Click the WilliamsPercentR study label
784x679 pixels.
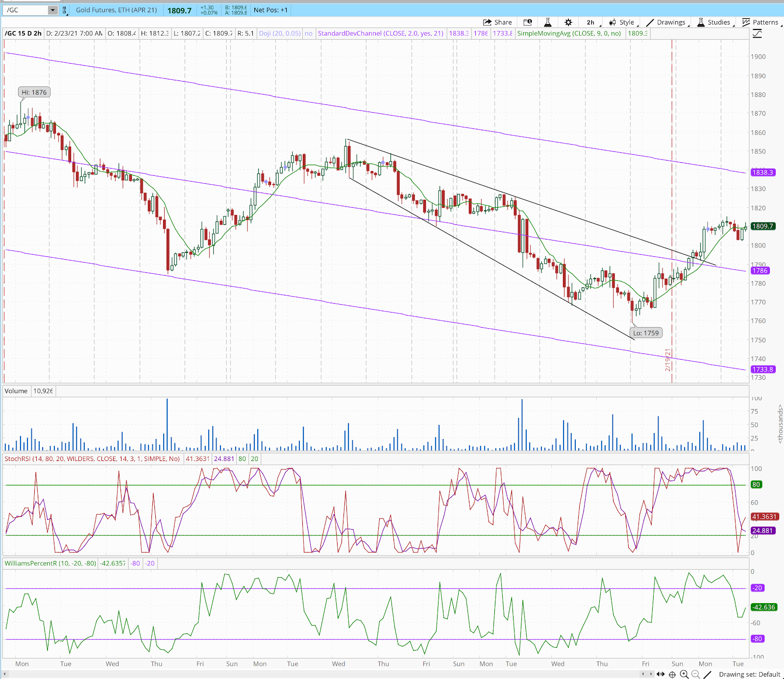coord(50,563)
